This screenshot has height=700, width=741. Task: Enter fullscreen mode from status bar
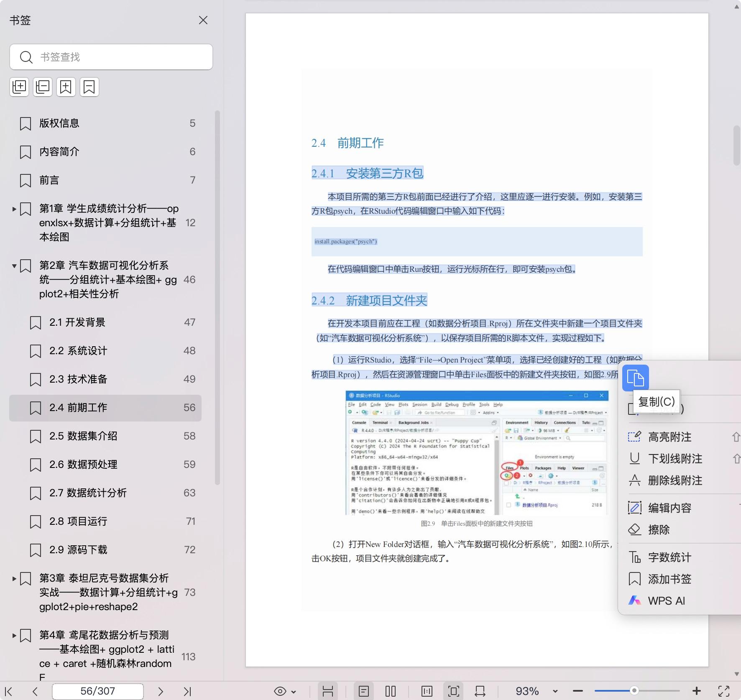724,691
